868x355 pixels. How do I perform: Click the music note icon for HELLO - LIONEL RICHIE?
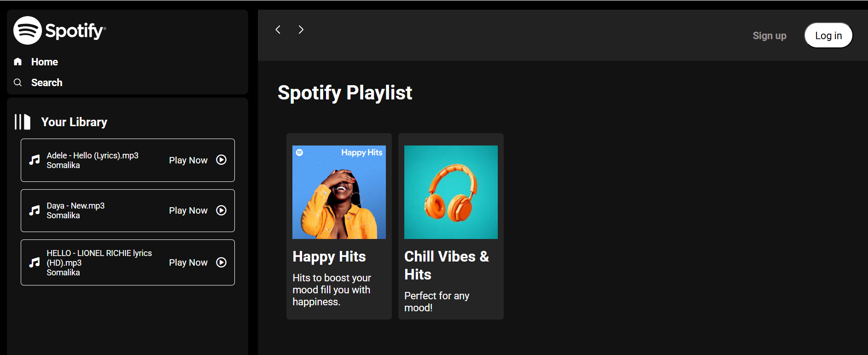click(35, 262)
